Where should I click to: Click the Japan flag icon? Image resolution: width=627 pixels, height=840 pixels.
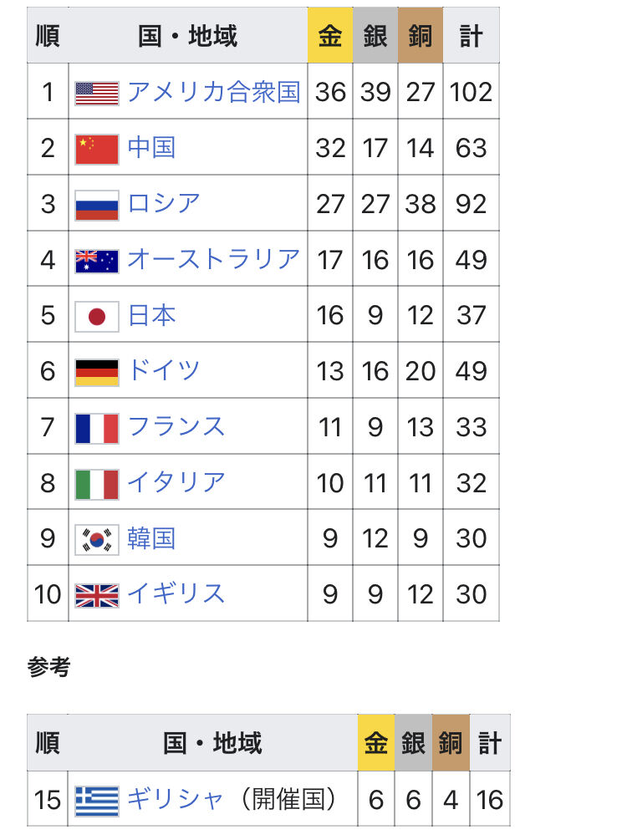96,317
